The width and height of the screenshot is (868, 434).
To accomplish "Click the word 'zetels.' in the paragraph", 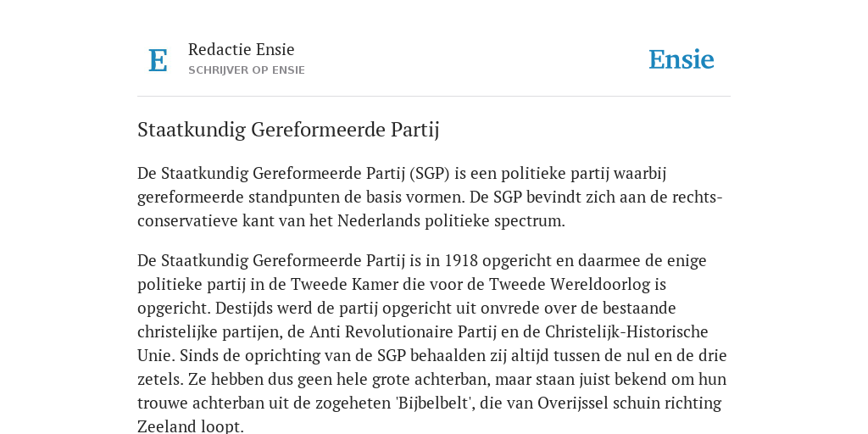I will point(160,379).
